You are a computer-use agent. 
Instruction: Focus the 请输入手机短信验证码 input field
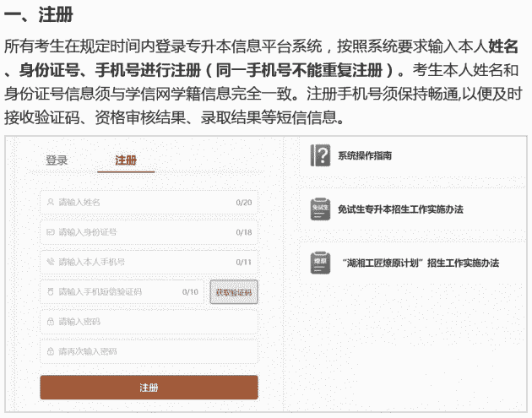tap(118, 292)
